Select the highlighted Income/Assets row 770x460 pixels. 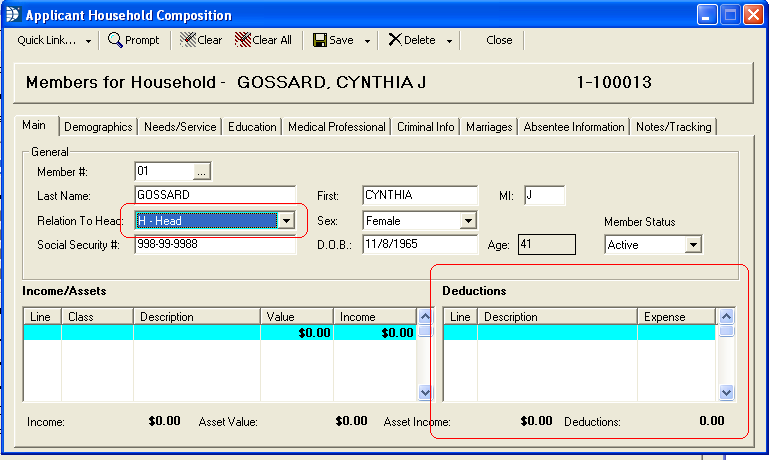tap(218, 333)
